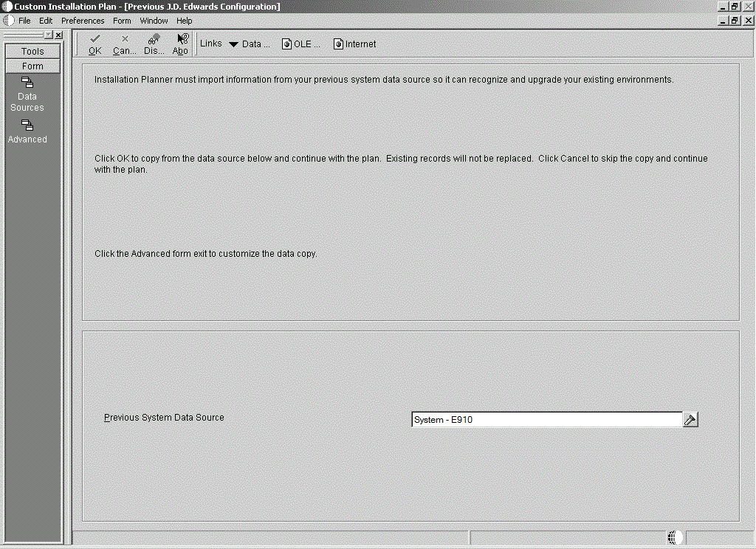Image resolution: width=756 pixels, height=549 pixels.
Task: Select the Form tab in side bar
Action: (32, 66)
